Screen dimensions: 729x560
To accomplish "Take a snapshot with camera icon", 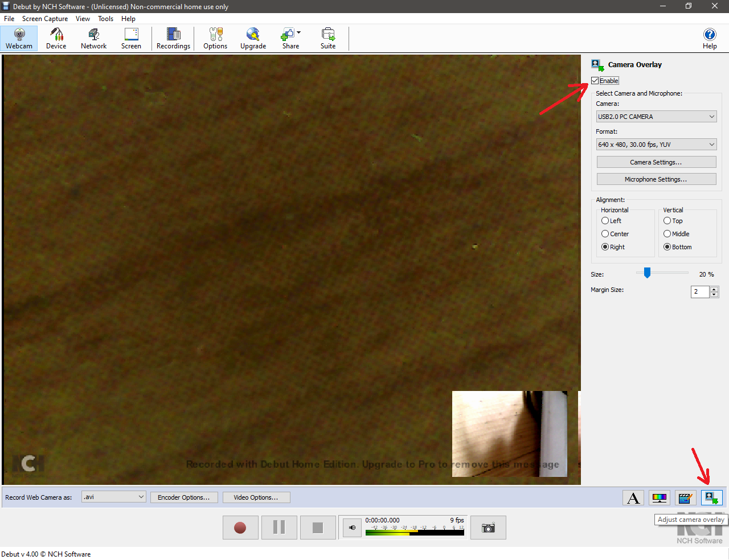I will tap(488, 528).
